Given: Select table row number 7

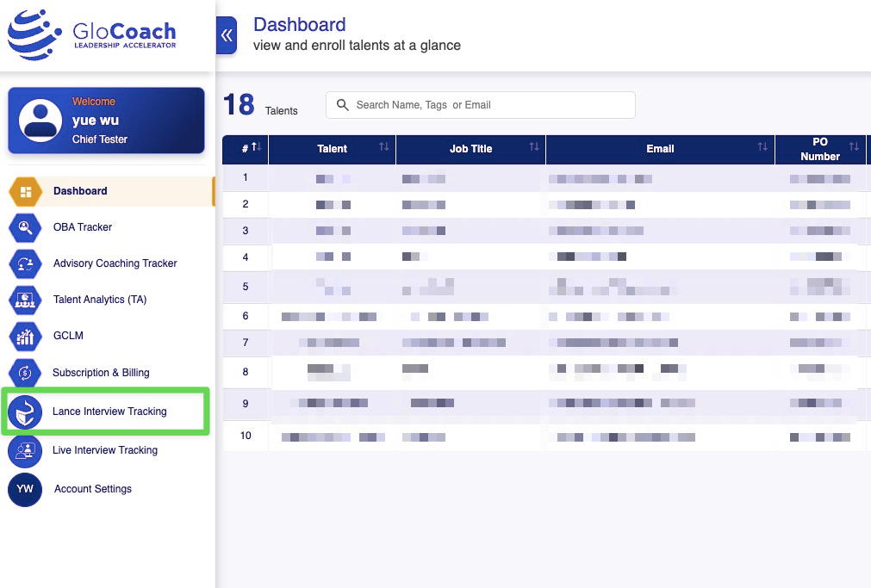Looking at the screenshot, I should [546, 344].
